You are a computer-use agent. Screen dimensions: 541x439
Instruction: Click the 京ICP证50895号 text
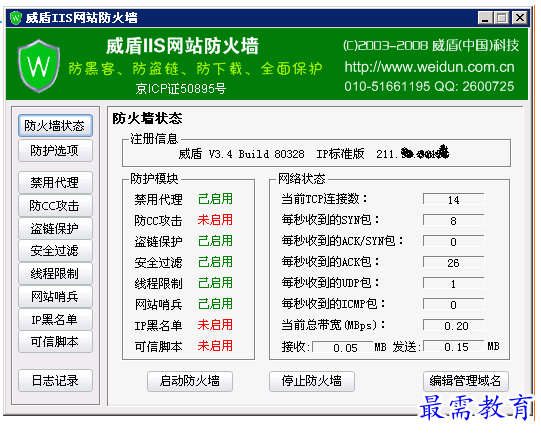coord(181,89)
